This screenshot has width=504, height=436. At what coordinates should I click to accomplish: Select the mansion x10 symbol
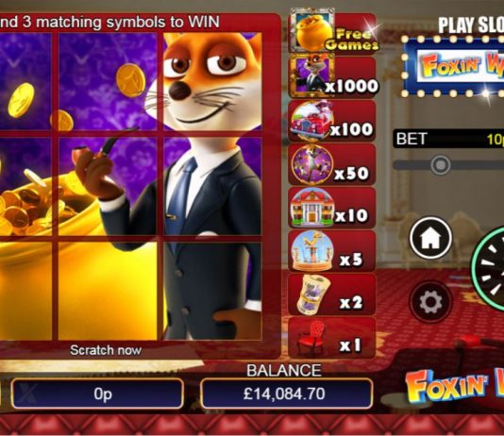pyautogui.click(x=311, y=208)
